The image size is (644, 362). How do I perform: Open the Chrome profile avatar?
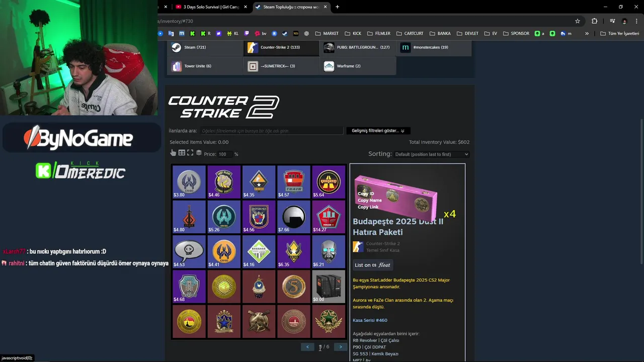coord(624,21)
